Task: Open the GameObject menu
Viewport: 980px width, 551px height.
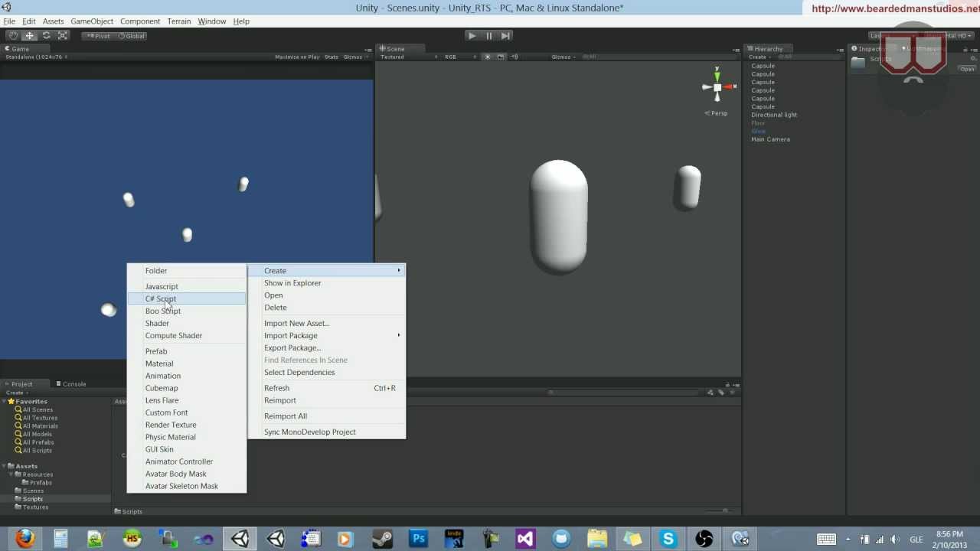Action: pyautogui.click(x=92, y=21)
